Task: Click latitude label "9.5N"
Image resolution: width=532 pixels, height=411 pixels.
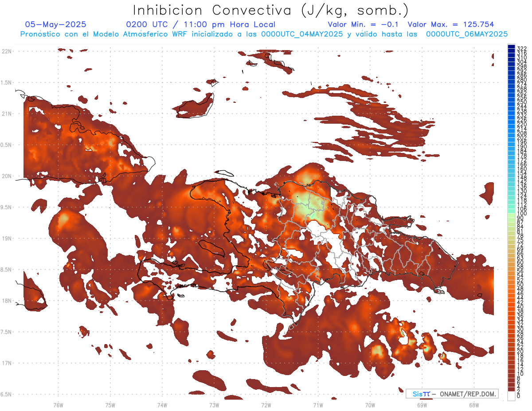Action: (x=7, y=207)
